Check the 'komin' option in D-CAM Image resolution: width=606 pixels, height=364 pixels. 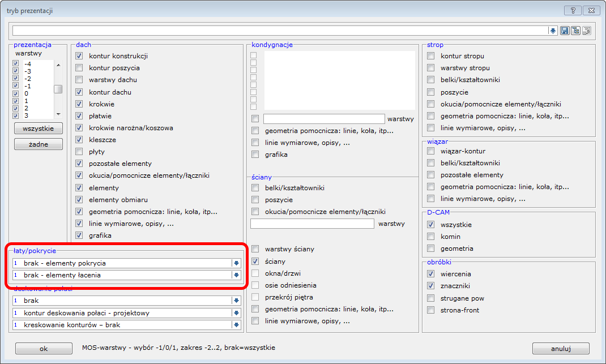(431, 237)
